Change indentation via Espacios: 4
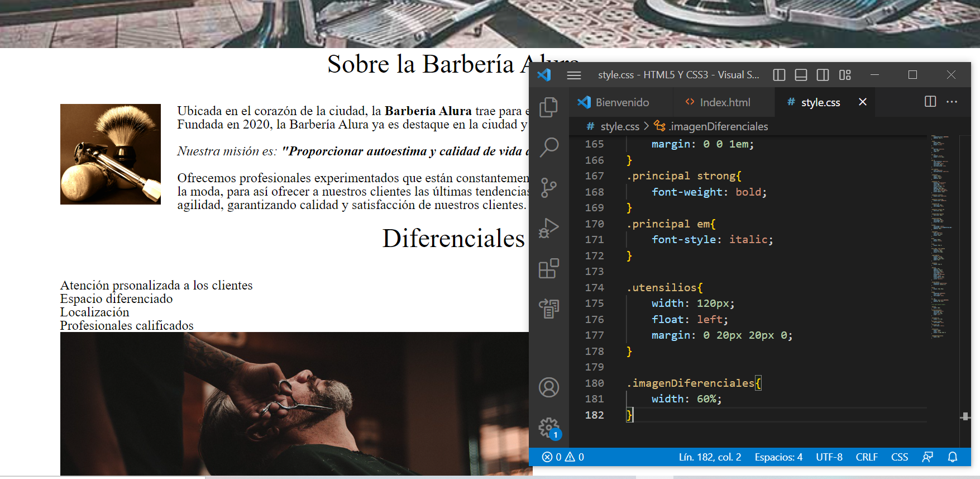The image size is (980, 479). coord(778,457)
